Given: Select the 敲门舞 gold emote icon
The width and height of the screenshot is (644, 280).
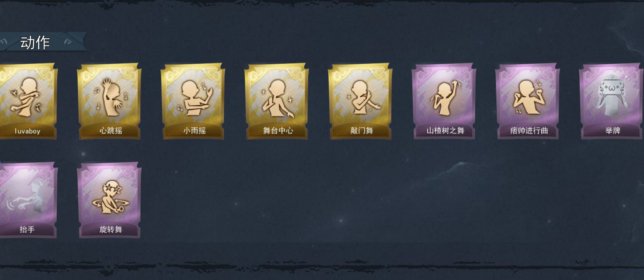Looking at the screenshot, I should coord(361,97).
